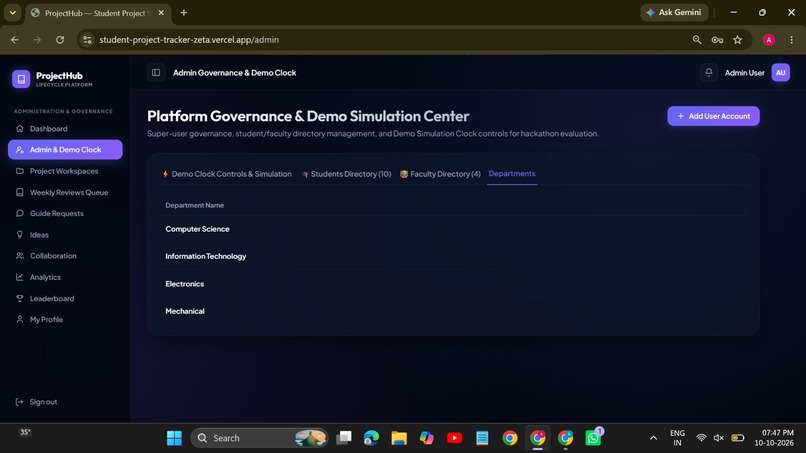Open the clock and date panel
806x453 pixels.
click(774, 438)
